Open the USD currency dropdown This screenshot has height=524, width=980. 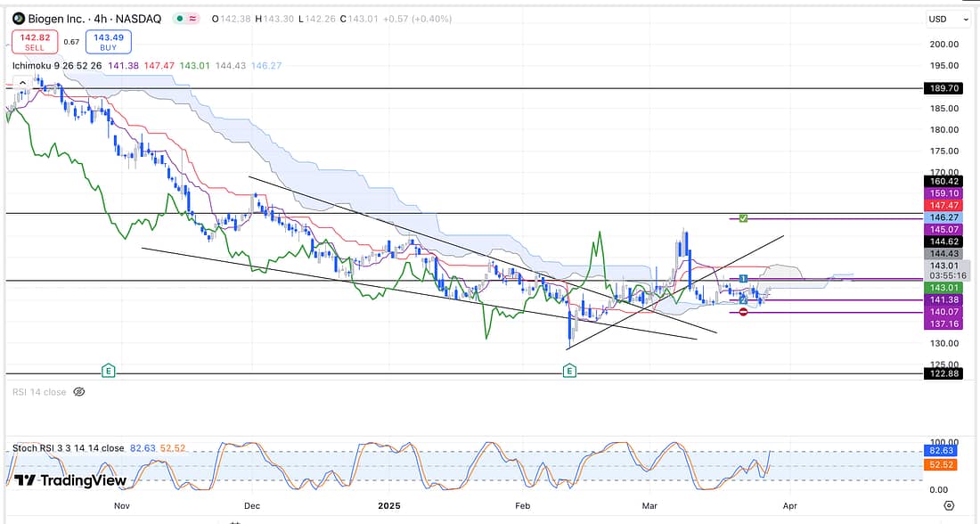coord(948,19)
